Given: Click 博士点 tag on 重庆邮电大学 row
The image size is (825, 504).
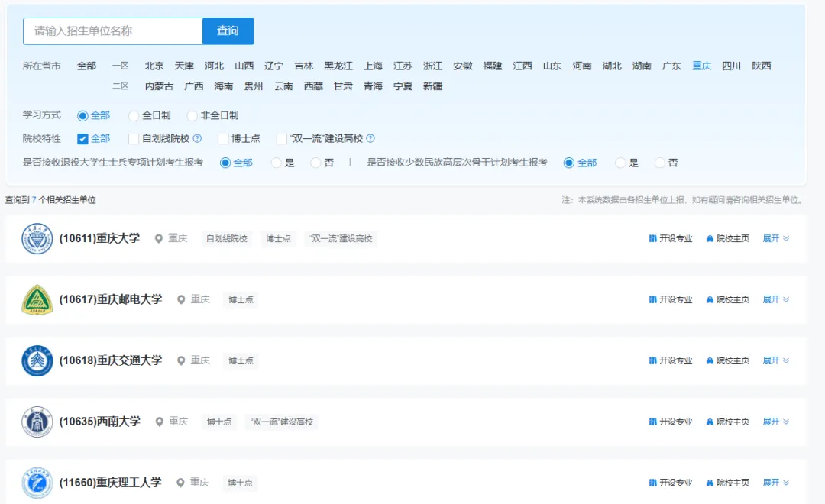Looking at the screenshot, I should (241, 300).
